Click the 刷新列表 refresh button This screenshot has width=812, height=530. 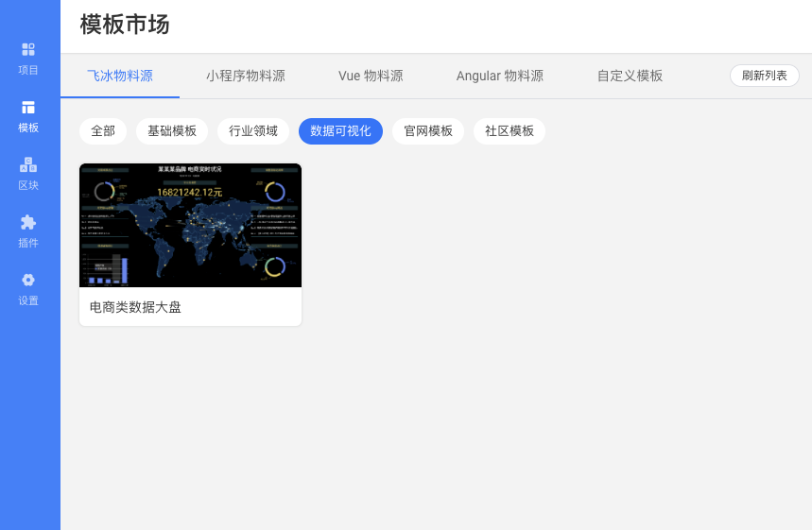click(x=765, y=76)
